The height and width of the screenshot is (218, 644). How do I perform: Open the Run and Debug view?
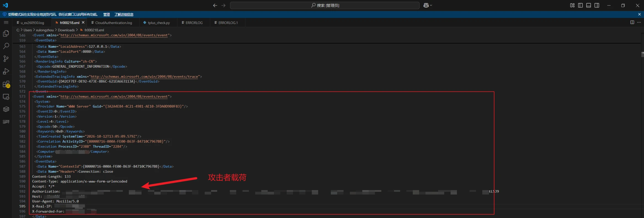click(6, 71)
